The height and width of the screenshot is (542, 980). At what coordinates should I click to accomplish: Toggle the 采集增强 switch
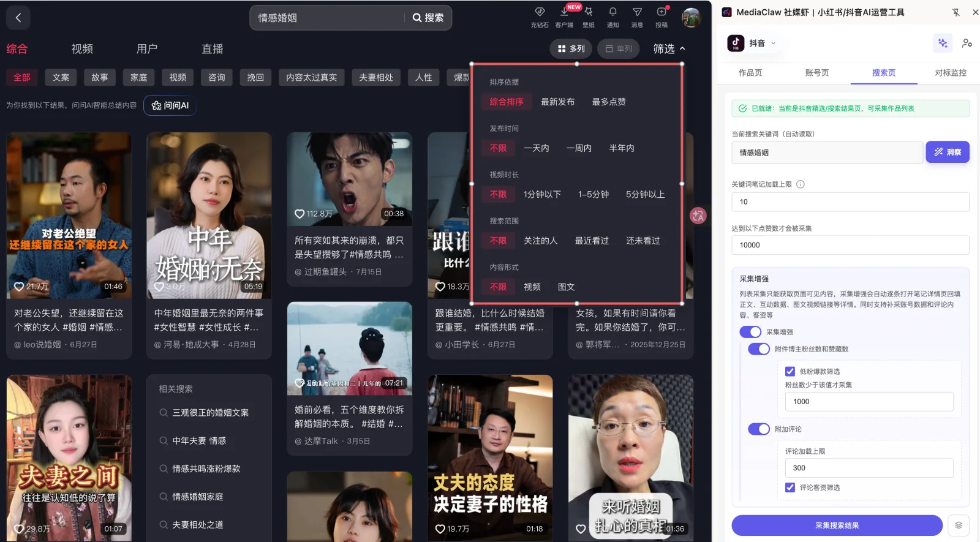[750, 332]
